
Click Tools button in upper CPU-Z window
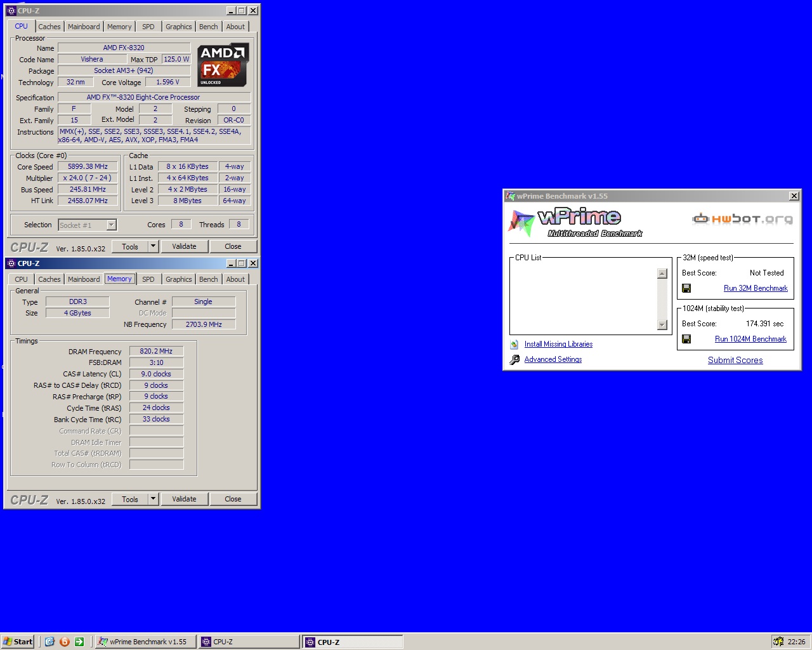tap(130, 246)
